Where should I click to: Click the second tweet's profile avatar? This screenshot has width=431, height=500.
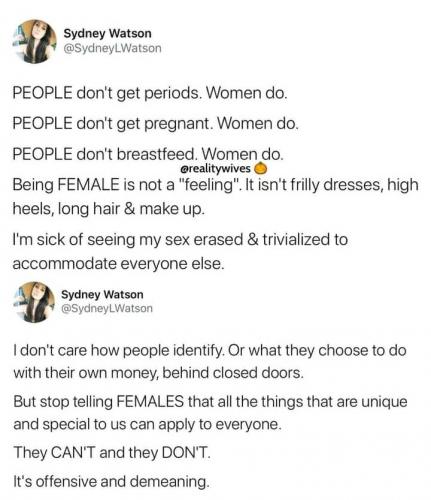34,302
